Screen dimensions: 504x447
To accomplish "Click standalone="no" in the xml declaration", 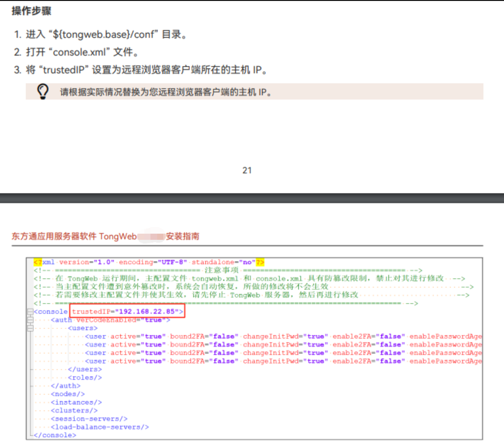I will tap(223, 262).
